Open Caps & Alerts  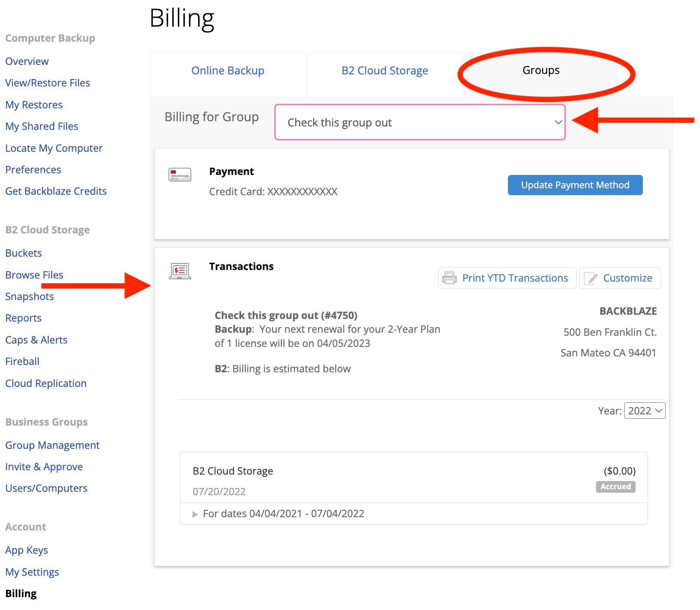pyautogui.click(x=37, y=340)
